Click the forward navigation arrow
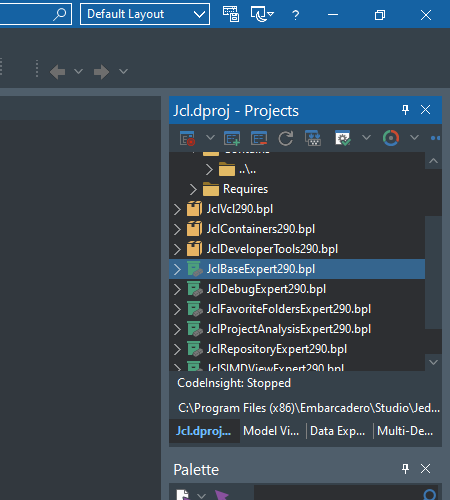Image resolution: width=450 pixels, height=500 pixels. coord(101,72)
